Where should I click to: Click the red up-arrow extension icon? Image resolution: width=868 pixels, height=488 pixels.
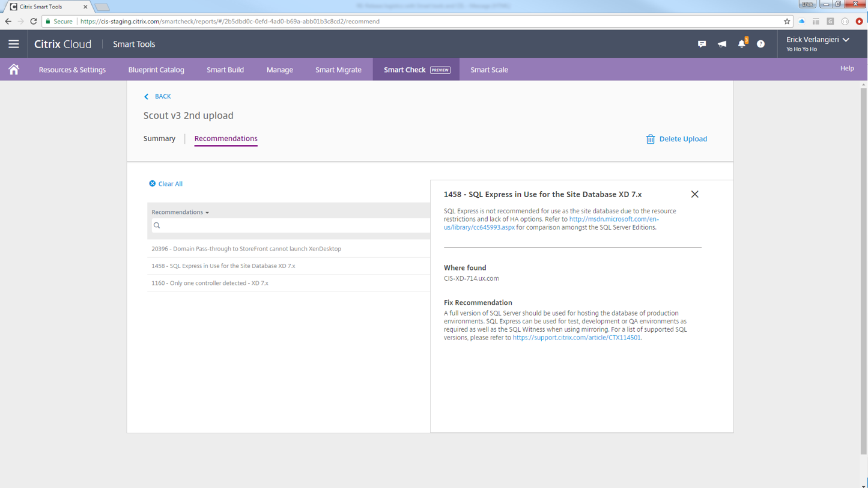coord(859,21)
